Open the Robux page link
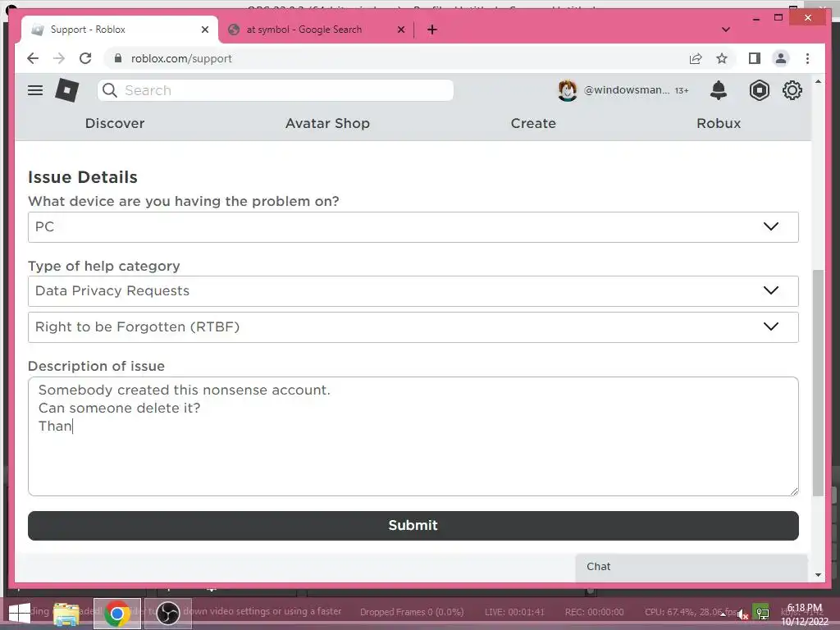Viewport: 840px width, 630px height. point(719,123)
